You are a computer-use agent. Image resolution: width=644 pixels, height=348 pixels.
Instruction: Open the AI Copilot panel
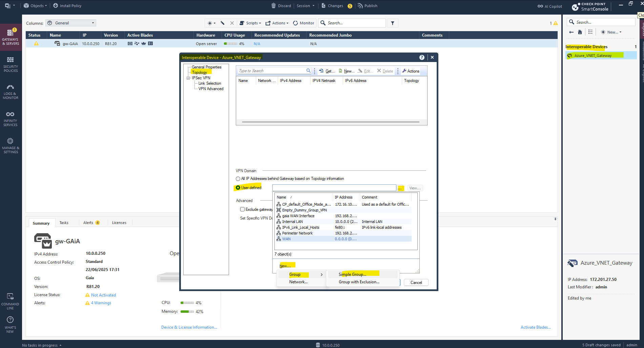(549, 6)
